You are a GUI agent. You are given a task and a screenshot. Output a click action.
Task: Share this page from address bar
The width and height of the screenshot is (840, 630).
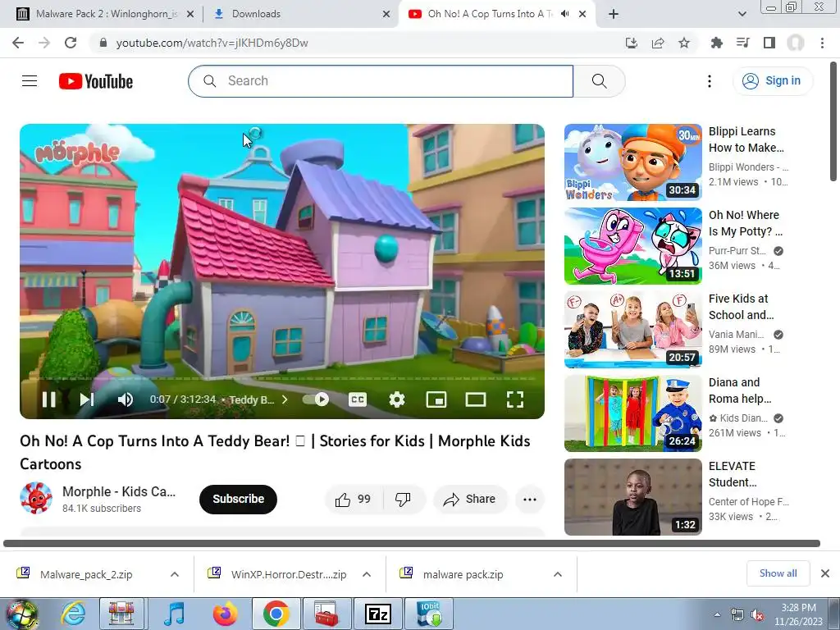tap(658, 43)
